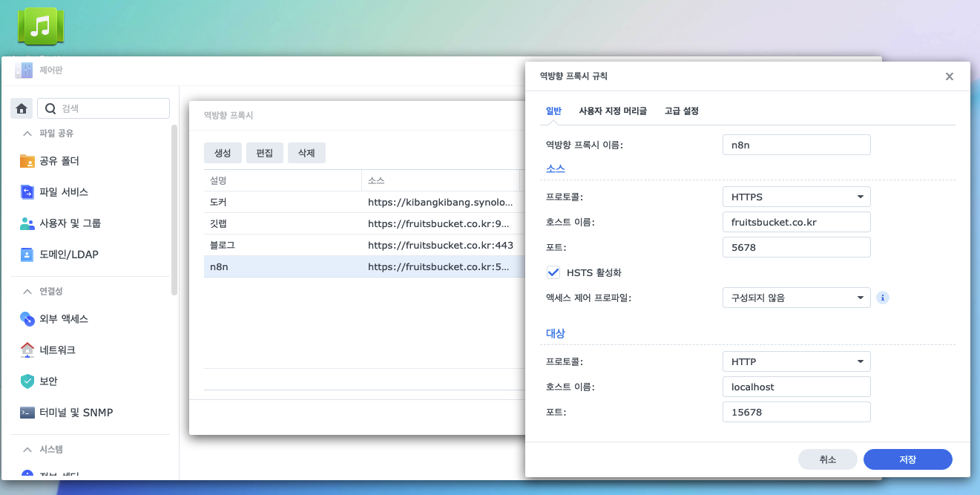Open 외부 액세스 settings

[x=63, y=319]
